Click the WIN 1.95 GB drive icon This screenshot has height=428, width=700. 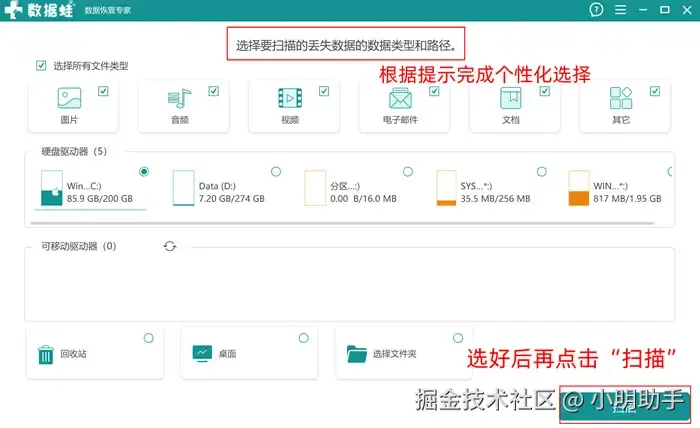[579, 188]
